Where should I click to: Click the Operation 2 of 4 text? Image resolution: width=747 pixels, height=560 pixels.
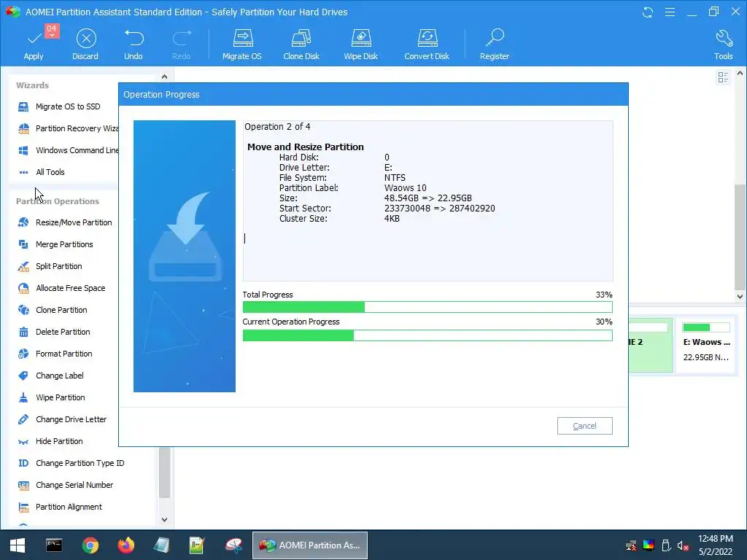pyautogui.click(x=277, y=127)
